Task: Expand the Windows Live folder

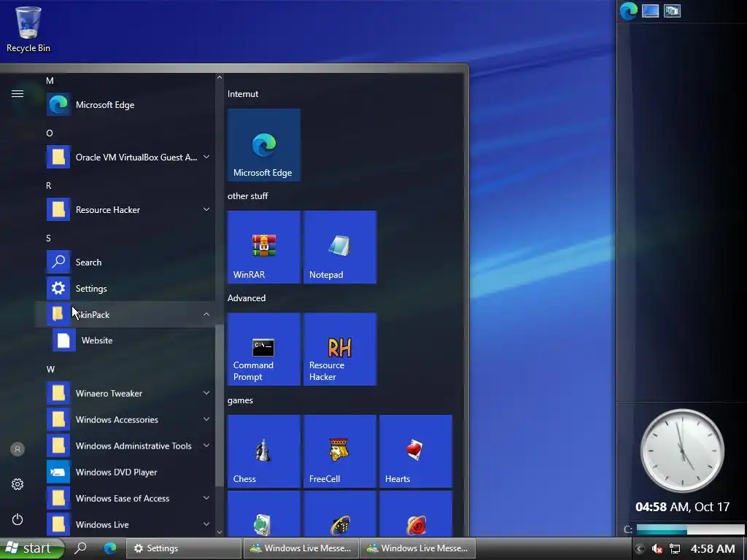Action: [x=206, y=524]
